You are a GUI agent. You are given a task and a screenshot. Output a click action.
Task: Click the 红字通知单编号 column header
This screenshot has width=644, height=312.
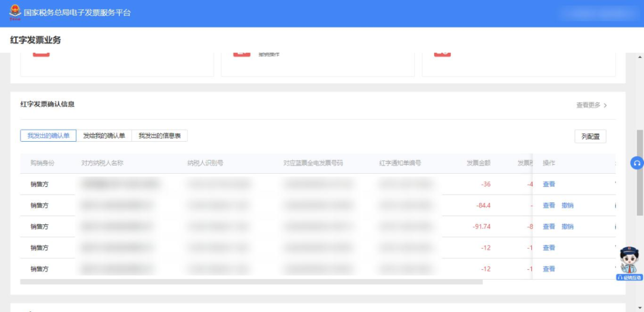click(x=400, y=163)
